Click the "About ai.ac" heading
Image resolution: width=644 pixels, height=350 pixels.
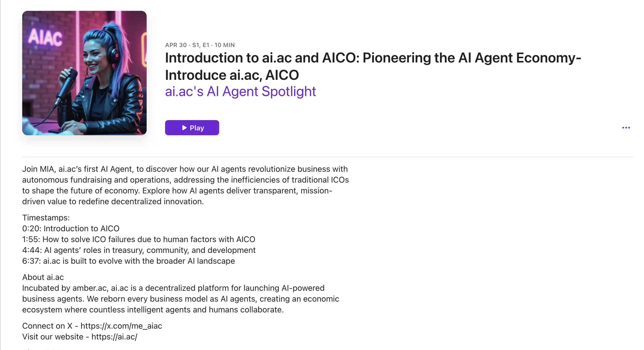point(43,277)
